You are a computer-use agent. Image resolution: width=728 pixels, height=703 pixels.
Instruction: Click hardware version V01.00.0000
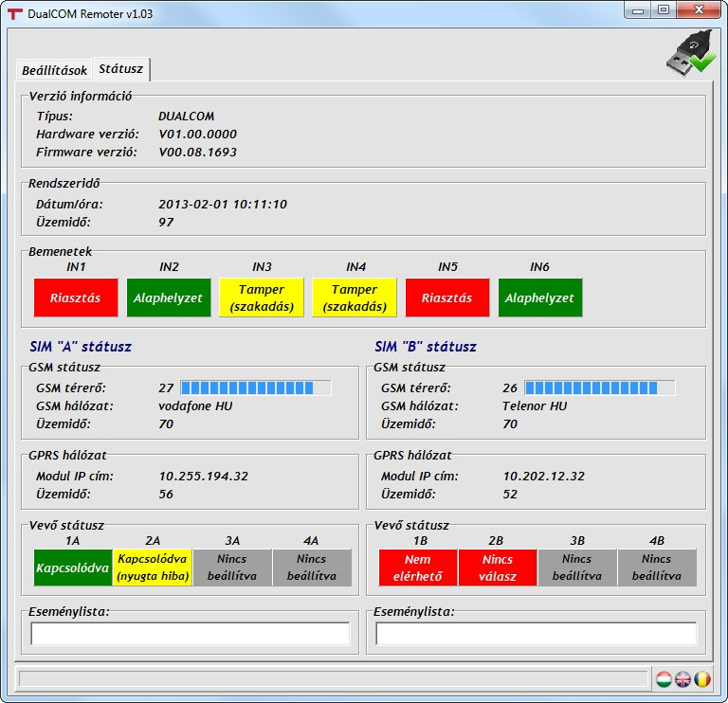click(198, 135)
